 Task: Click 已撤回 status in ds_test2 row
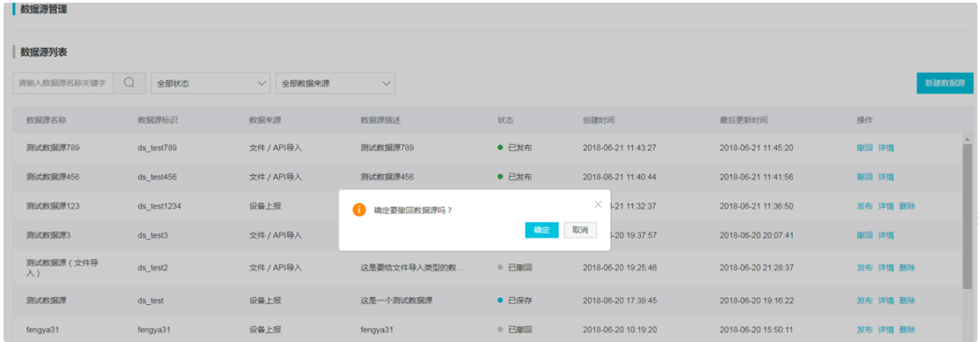pos(515,268)
